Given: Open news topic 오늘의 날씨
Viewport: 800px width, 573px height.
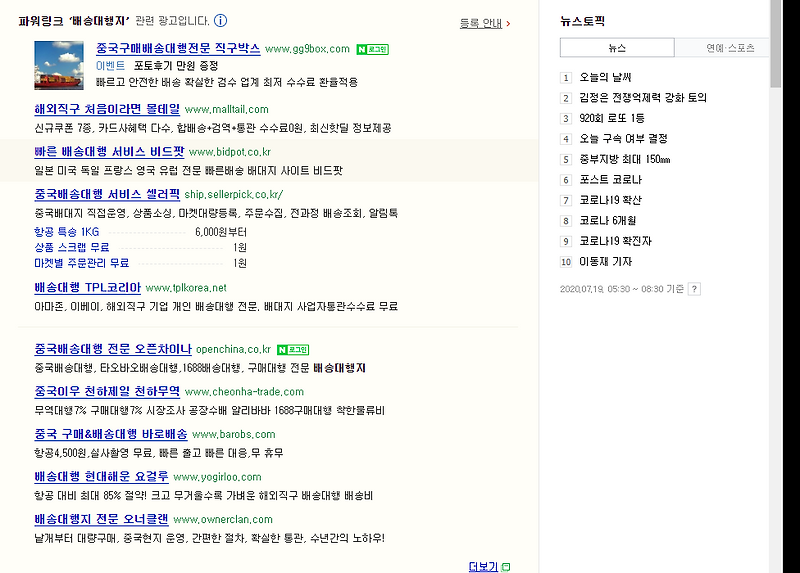Looking at the screenshot, I should 606,77.
